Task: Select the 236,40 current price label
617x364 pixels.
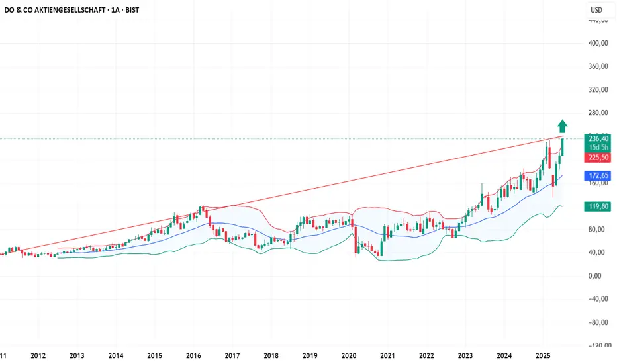Action: tap(598, 138)
